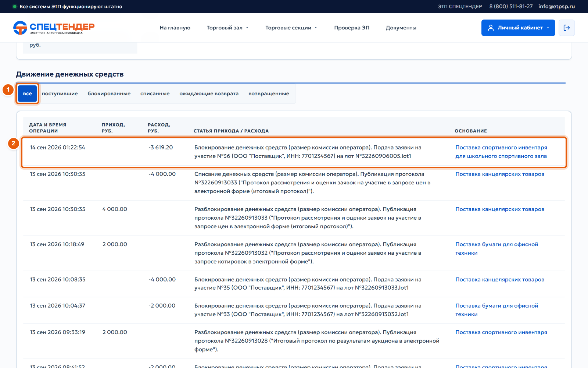Open Поставка канцелярских товаров link for 4 000.00 разблокирование row

(x=500, y=209)
